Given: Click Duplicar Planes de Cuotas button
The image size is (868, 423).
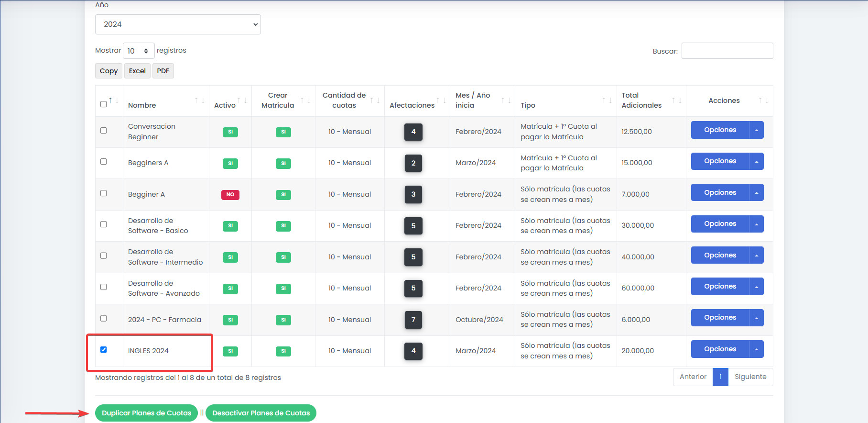Looking at the screenshot, I should point(146,413).
